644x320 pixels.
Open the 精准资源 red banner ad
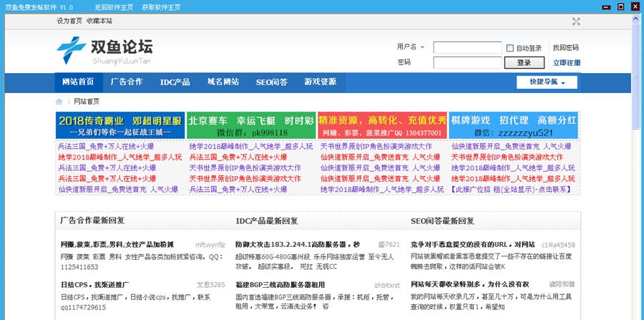pos(382,125)
